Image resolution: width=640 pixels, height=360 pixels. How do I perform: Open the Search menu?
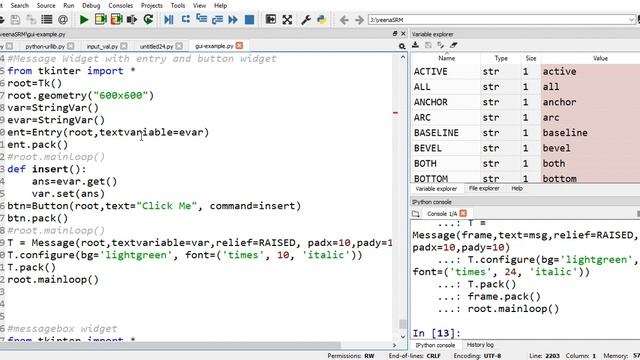point(20,5)
